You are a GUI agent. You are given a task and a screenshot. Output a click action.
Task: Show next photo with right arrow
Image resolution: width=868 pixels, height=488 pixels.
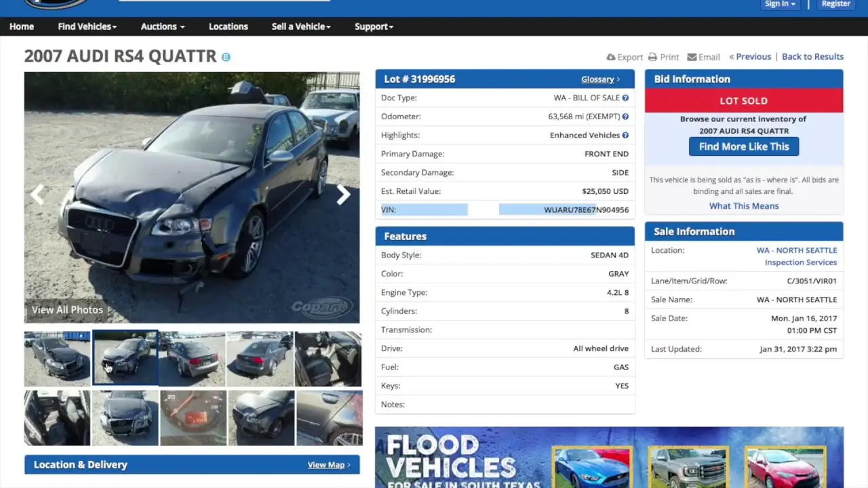point(343,195)
